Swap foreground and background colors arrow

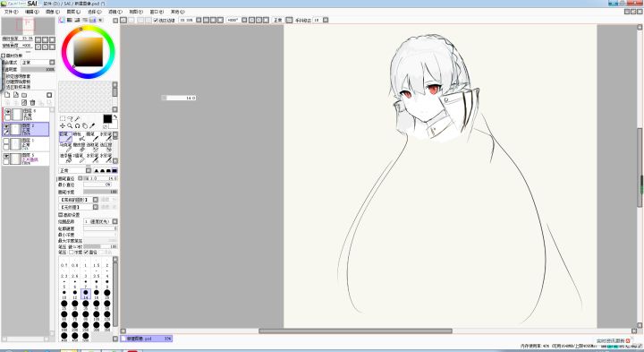coord(115,117)
